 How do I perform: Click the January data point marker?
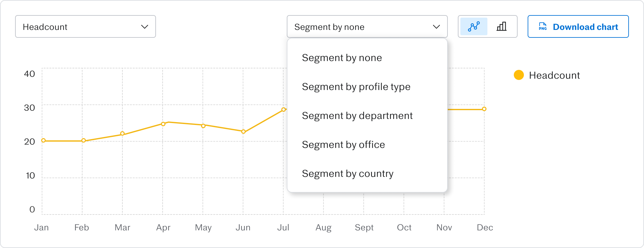43,140
